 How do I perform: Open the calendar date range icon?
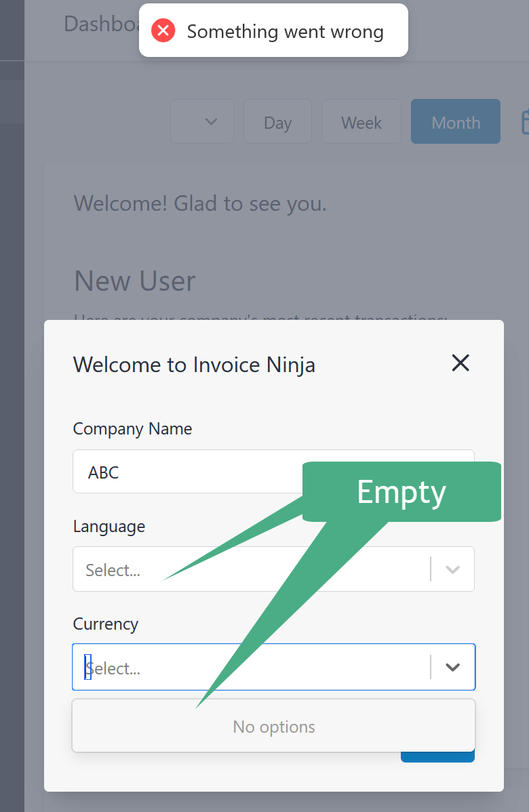(525, 122)
